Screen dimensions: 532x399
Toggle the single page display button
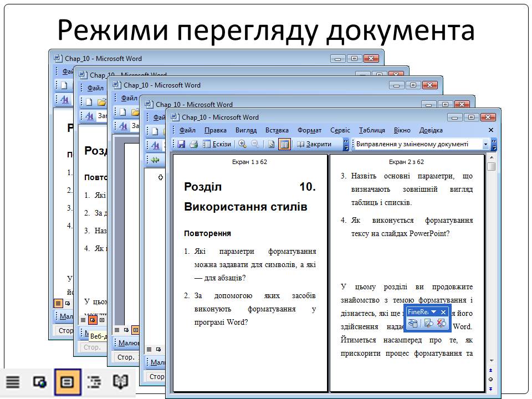(272, 144)
